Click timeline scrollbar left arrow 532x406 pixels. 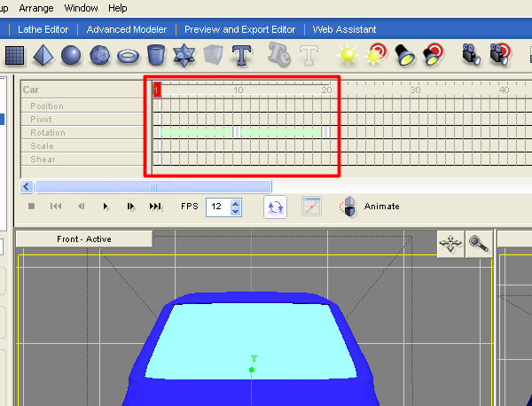point(27,186)
